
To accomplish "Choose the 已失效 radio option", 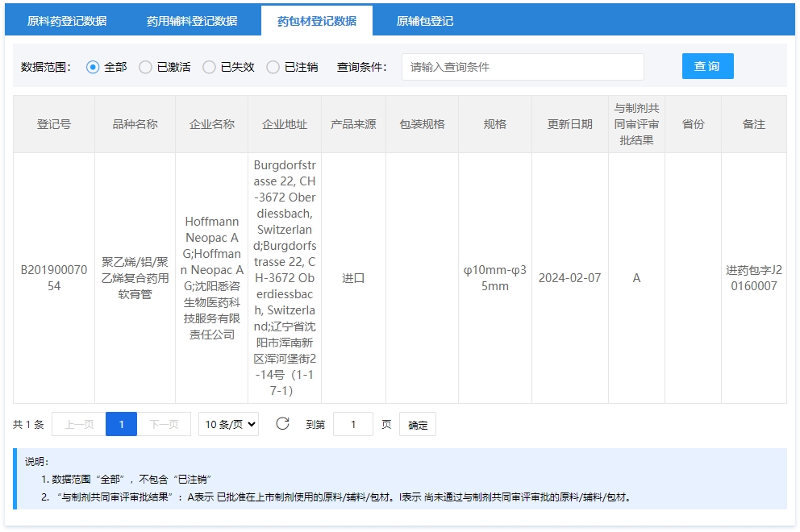I will point(209,67).
